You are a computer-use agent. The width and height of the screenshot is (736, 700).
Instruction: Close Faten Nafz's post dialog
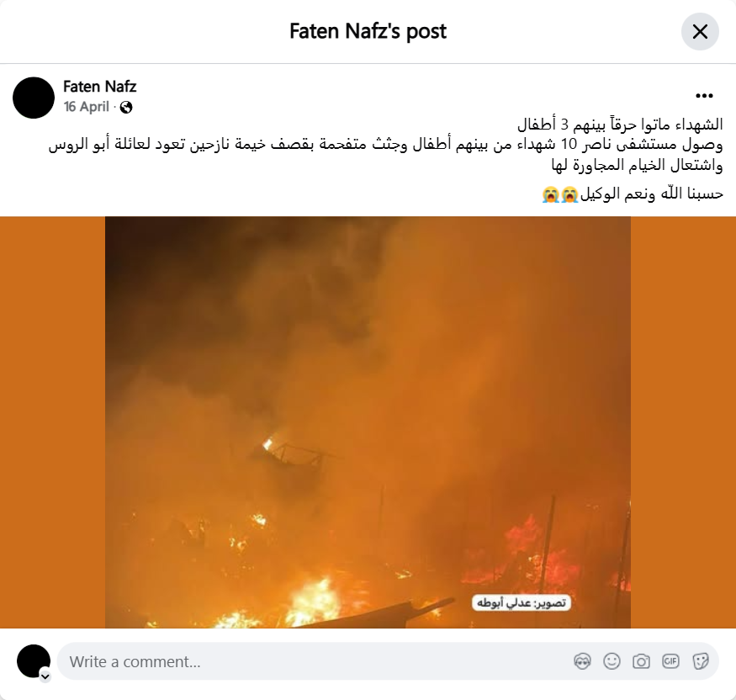tap(700, 32)
